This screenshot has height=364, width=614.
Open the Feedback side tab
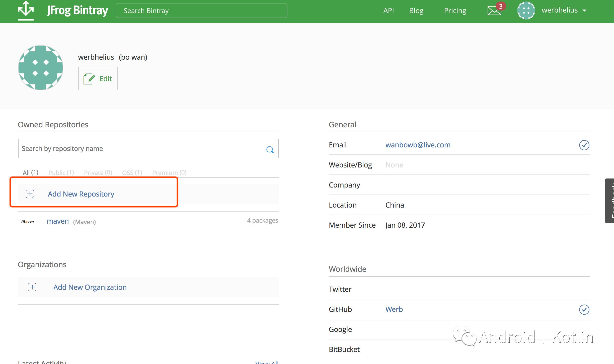point(610,201)
